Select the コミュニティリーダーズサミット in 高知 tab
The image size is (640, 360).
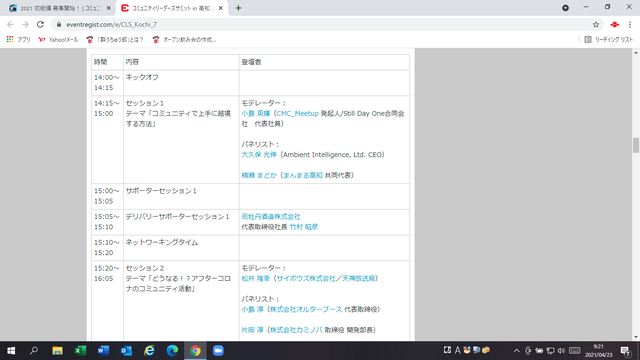[172, 8]
